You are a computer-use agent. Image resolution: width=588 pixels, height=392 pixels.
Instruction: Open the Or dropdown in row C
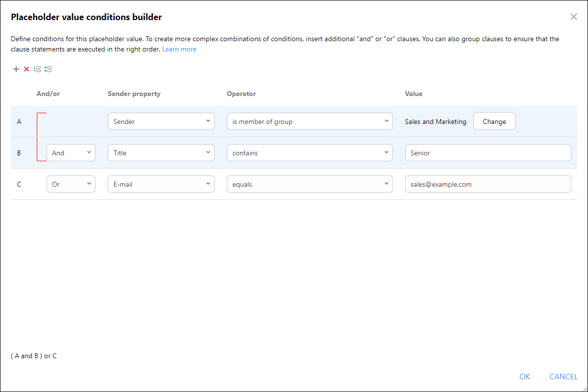point(71,184)
